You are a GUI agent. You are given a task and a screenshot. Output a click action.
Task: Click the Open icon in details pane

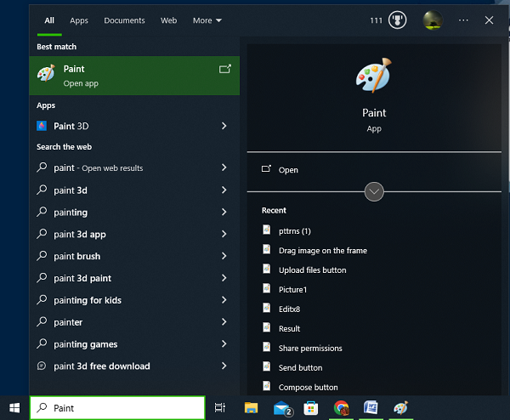click(x=266, y=168)
